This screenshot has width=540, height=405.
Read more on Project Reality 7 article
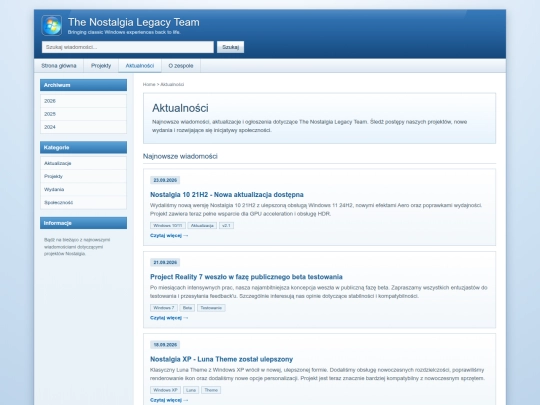(x=169, y=318)
